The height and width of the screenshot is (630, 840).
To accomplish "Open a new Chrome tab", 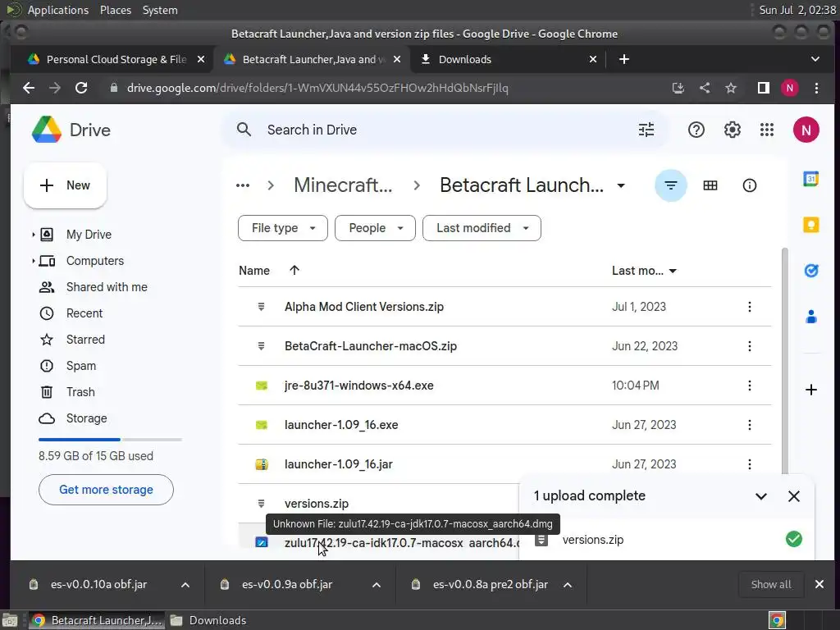I will pos(623,59).
